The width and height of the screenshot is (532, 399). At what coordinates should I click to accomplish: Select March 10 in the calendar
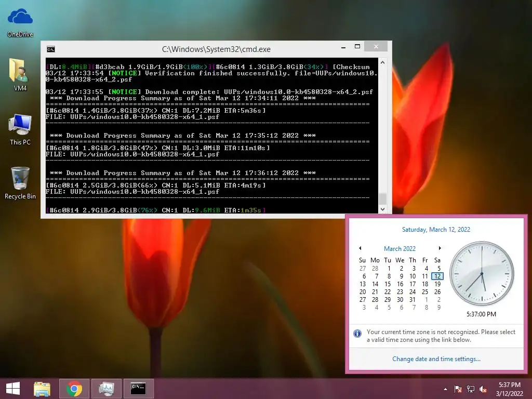[412, 276]
